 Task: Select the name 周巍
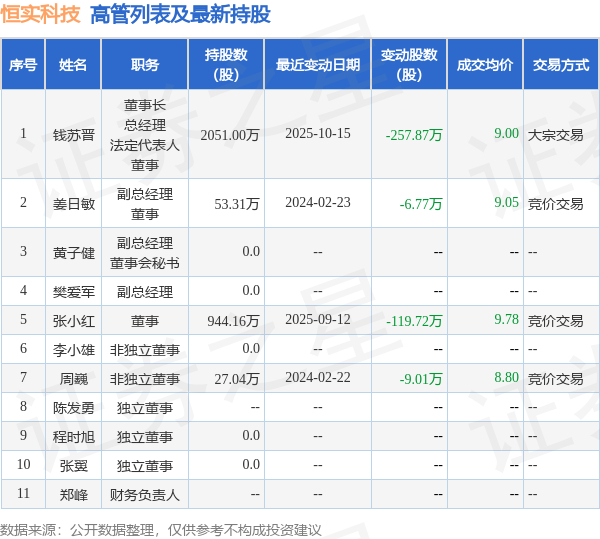coord(73,379)
